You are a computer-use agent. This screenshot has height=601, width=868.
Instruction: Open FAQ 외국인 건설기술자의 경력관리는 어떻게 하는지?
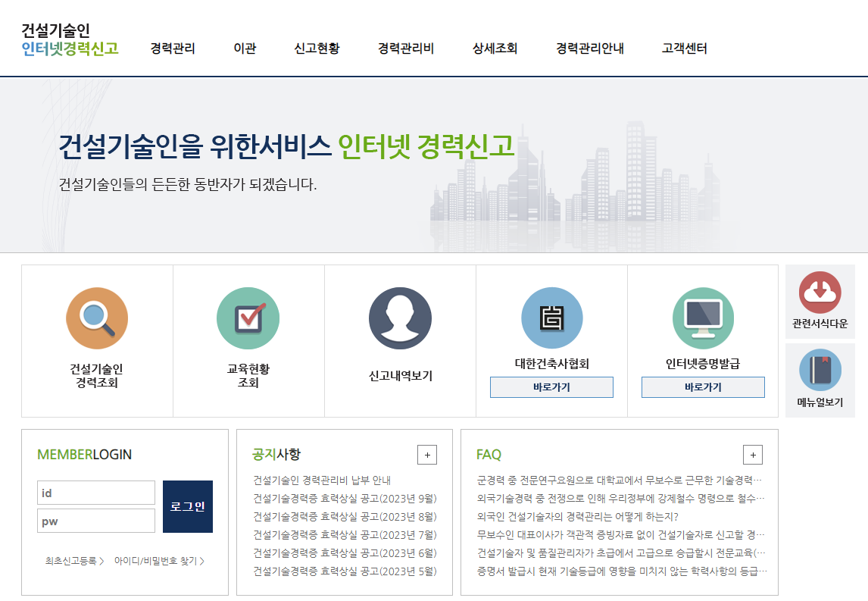click(x=577, y=517)
